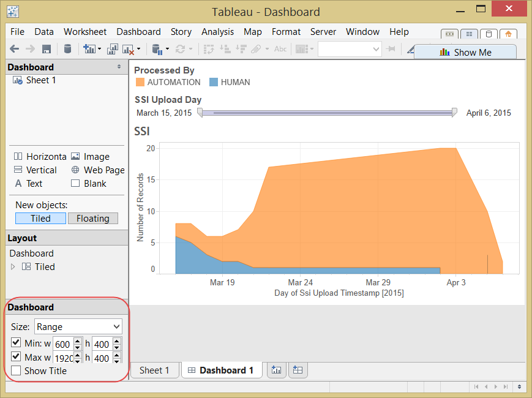
Task: Open the Show Me panel
Action: click(x=465, y=52)
